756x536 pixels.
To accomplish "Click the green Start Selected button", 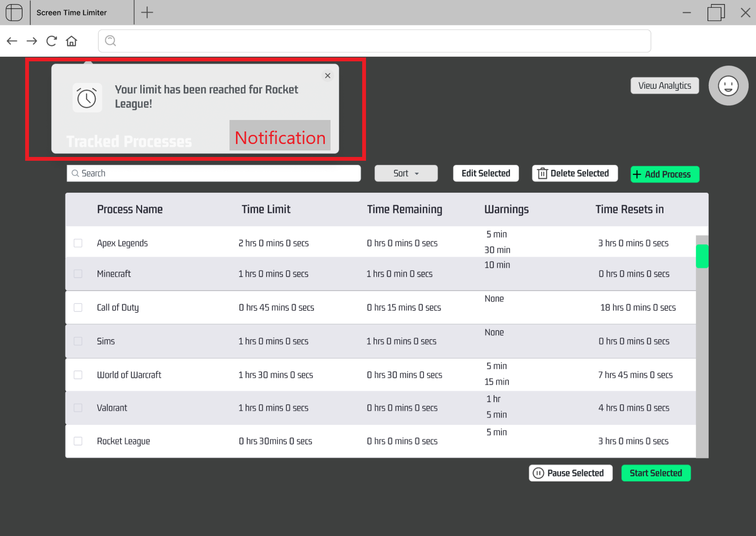I will 656,473.
